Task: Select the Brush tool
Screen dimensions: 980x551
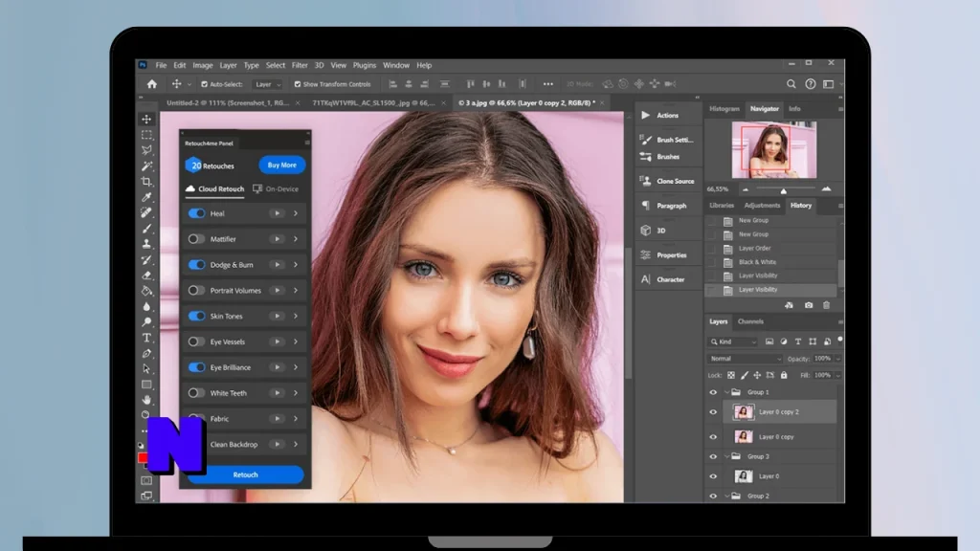Action: pyautogui.click(x=146, y=228)
